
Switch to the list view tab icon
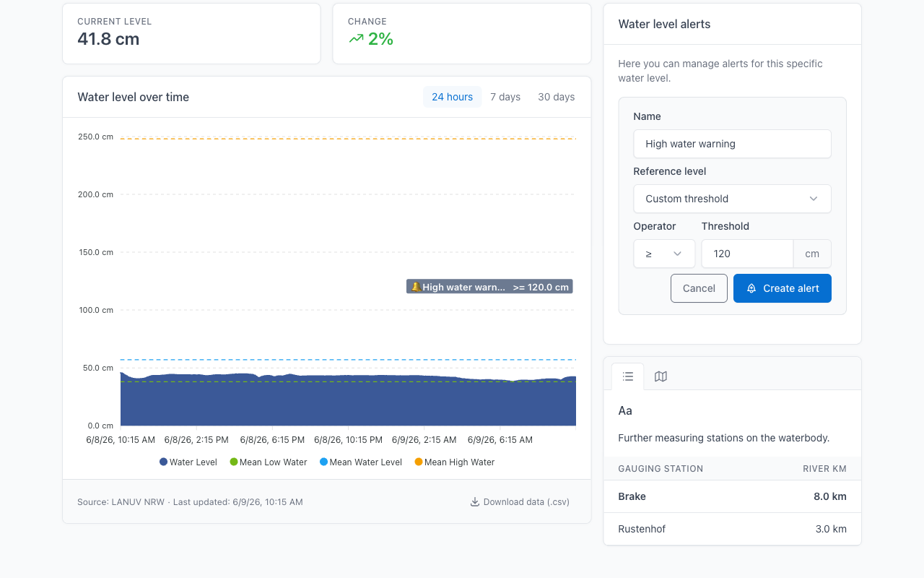pos(628,376)
